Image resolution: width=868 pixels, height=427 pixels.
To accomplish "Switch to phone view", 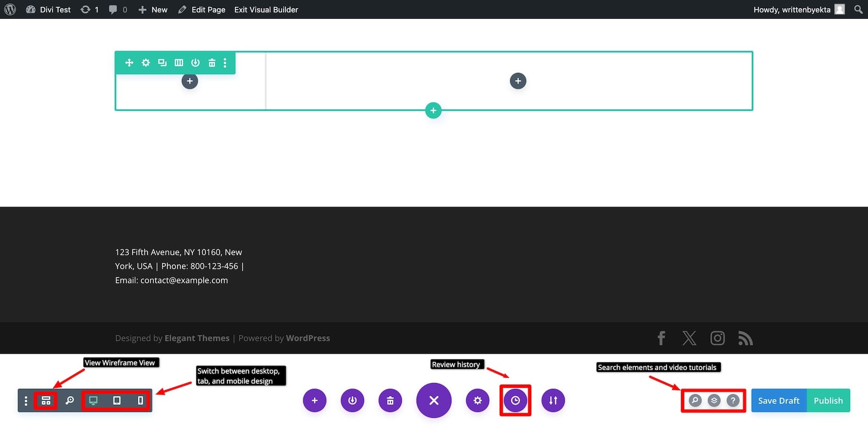I will [140, 400].
